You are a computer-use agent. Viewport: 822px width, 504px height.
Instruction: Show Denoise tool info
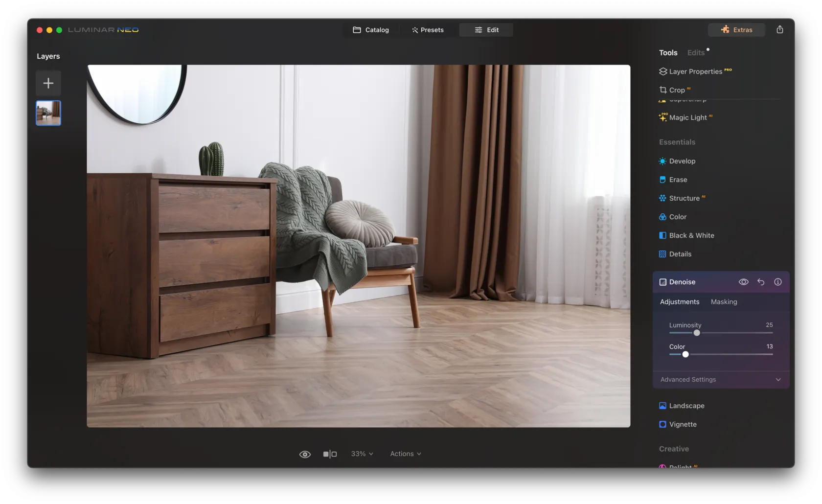click(777, 282)
